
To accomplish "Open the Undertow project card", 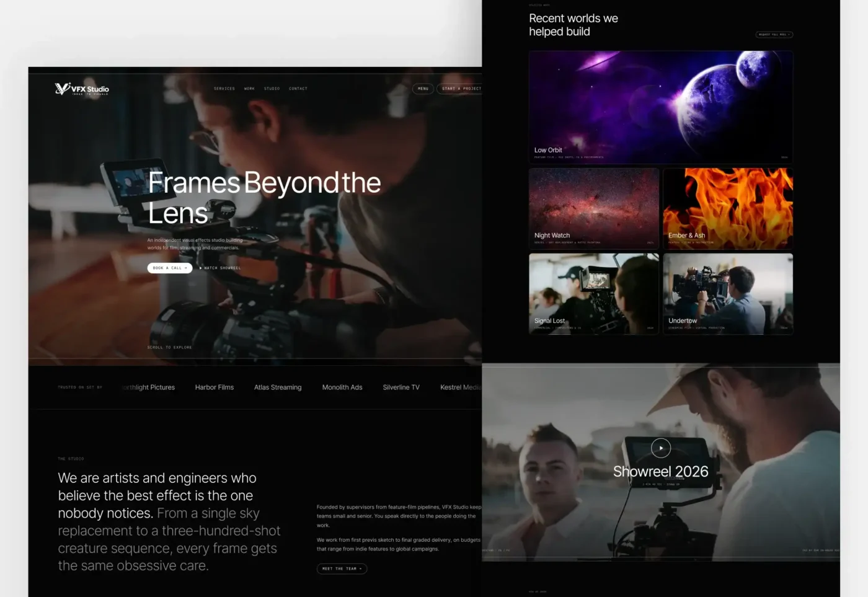I will [728, 294].
